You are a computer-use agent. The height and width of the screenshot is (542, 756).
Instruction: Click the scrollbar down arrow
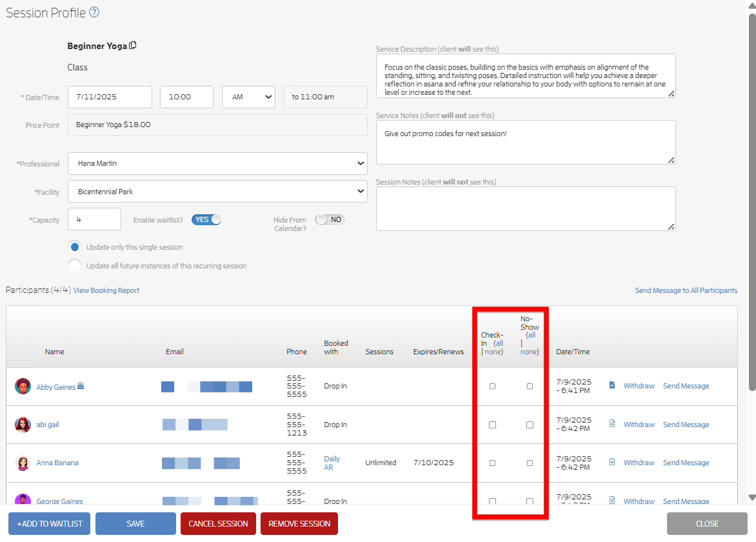pos(751,497)
